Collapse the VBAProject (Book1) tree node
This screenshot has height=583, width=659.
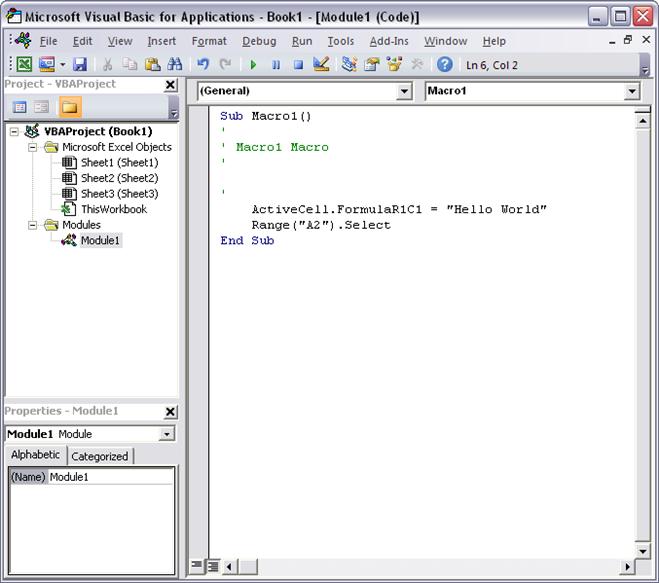[x=14, y=132]
